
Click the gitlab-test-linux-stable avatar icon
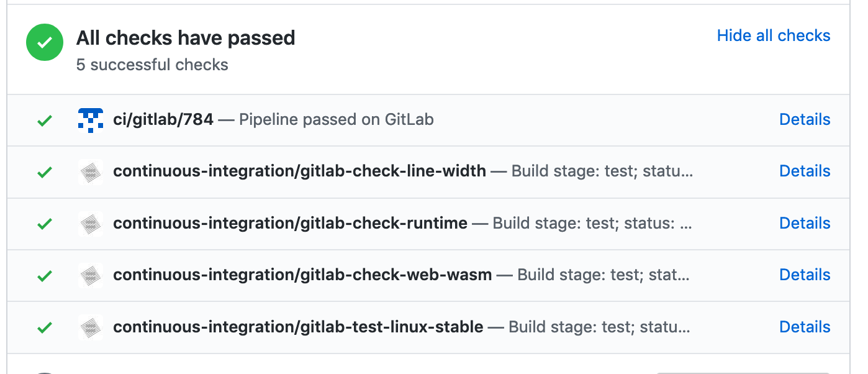[x=91, y=327]
